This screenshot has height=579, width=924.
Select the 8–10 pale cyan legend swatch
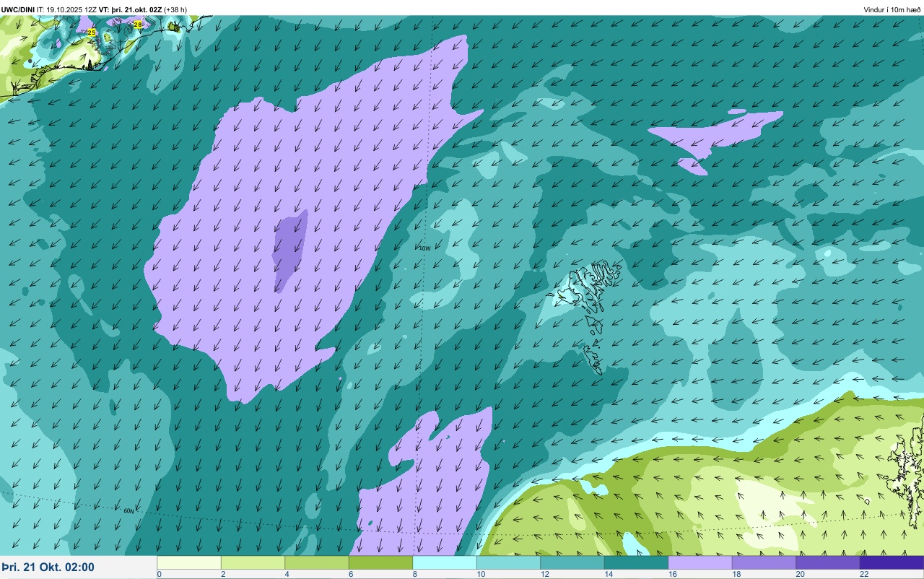445,562
